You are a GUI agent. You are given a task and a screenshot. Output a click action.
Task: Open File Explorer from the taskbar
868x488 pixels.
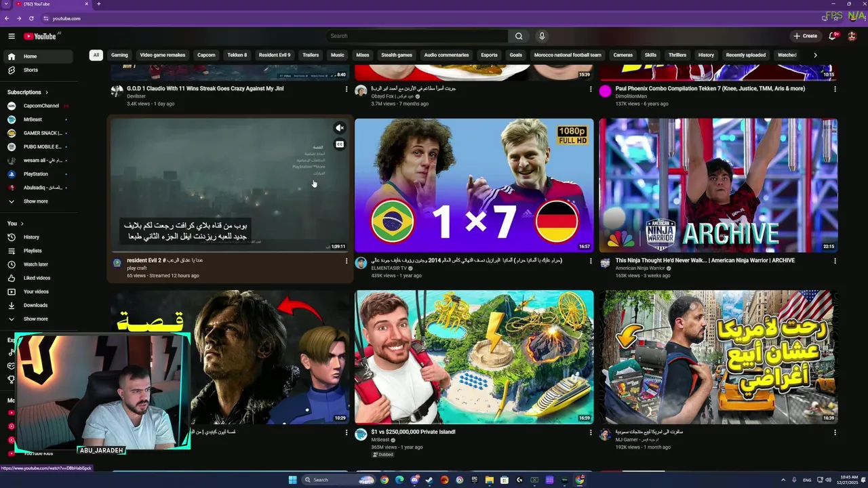489,480
